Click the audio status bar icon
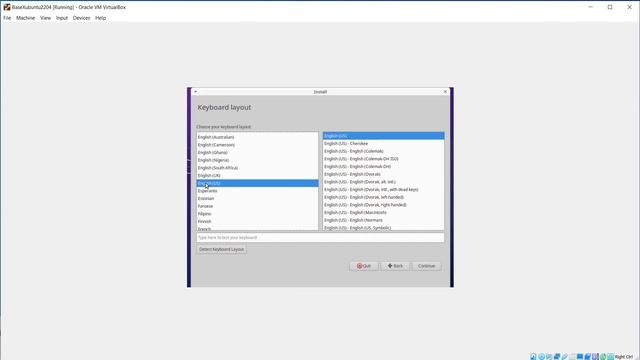 tap(549, 356)
